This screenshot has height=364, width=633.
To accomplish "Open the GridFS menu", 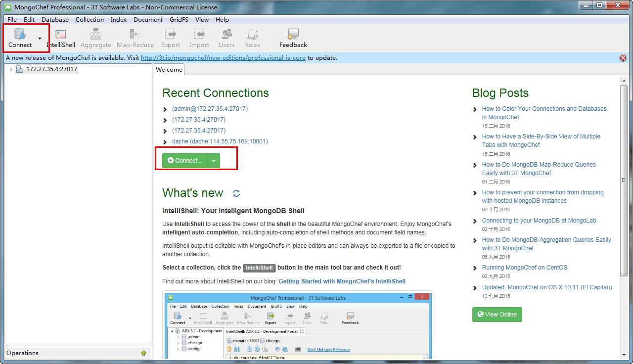I will coord(180,20).
